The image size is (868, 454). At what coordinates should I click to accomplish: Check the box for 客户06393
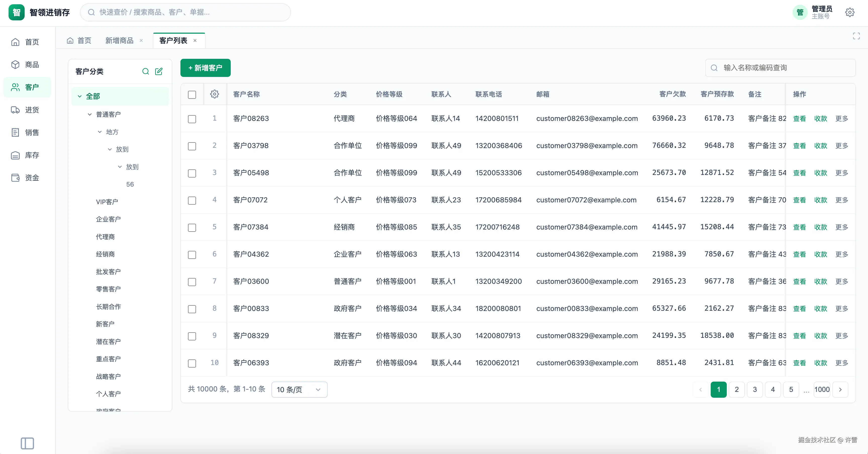click(x=192, y=363)
